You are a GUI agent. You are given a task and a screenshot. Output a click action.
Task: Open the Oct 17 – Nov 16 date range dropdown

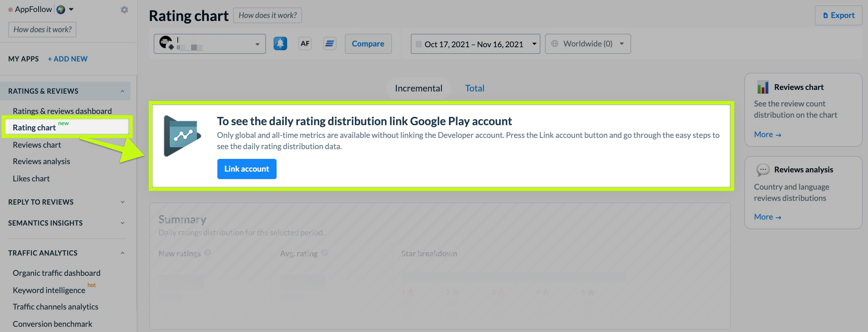tap(475, 44)
